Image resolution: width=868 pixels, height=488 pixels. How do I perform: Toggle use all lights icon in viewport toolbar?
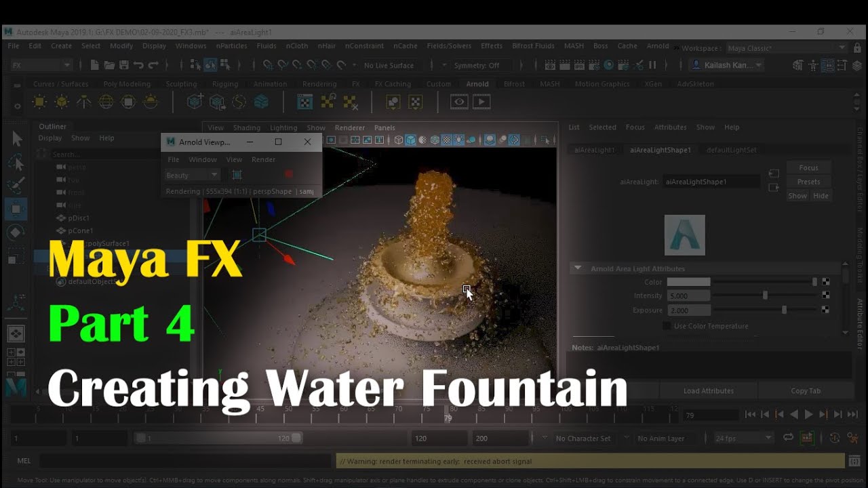pos(459,140)
